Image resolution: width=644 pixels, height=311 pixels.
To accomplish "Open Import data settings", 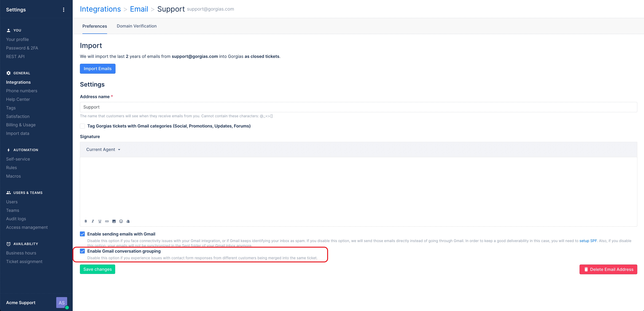I will (18, 133).
